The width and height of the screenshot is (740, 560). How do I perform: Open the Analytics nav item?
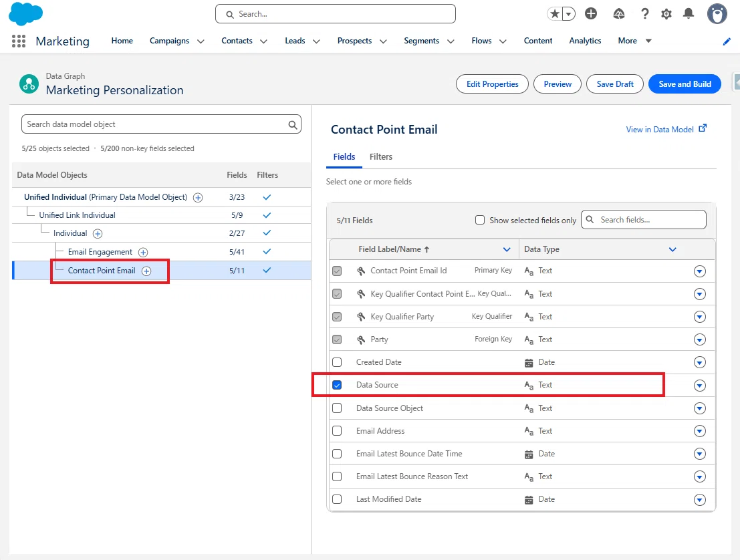click(585, 41)
